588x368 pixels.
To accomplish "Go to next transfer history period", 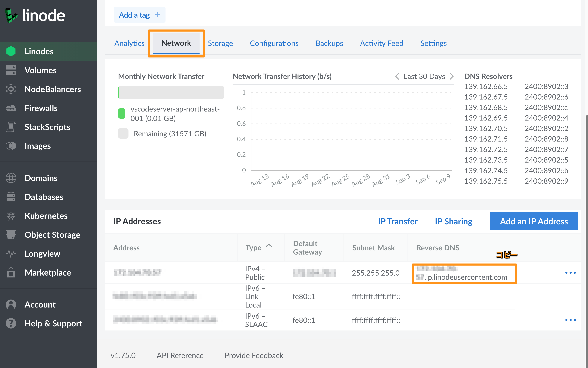I will (x=452, y=76).
